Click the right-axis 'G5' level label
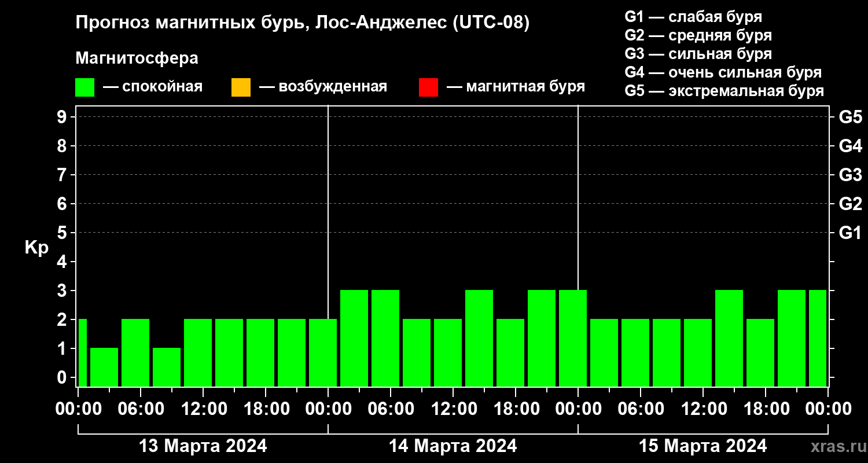The height and width of the screenshot is (463, 868). [x=850, y=117]
